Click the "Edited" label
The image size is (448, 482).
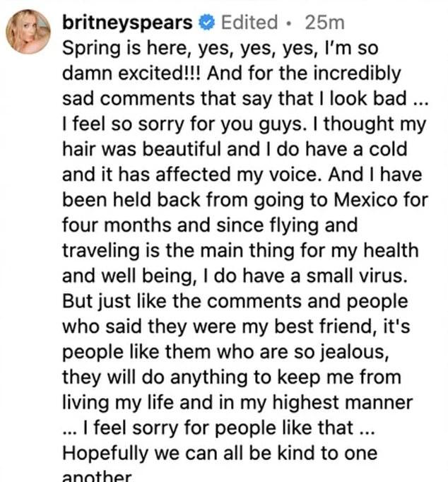(x=250, y=23)
